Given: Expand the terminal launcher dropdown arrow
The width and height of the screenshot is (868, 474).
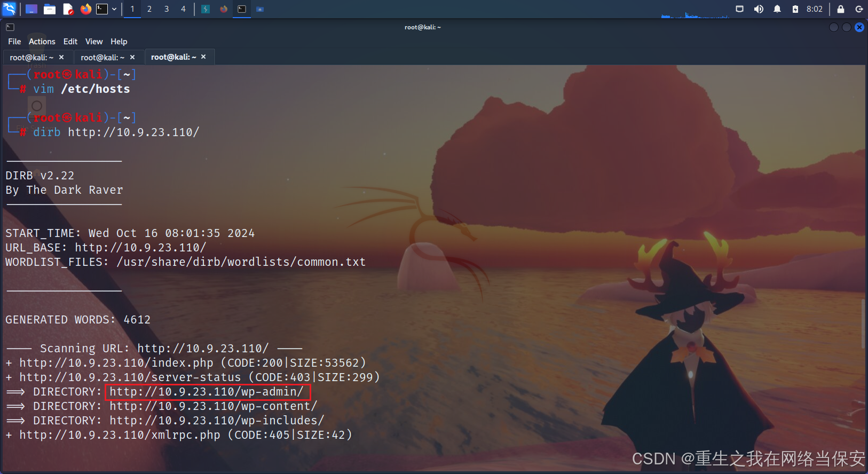Looking at the screenshot, I should click(114, 9).
